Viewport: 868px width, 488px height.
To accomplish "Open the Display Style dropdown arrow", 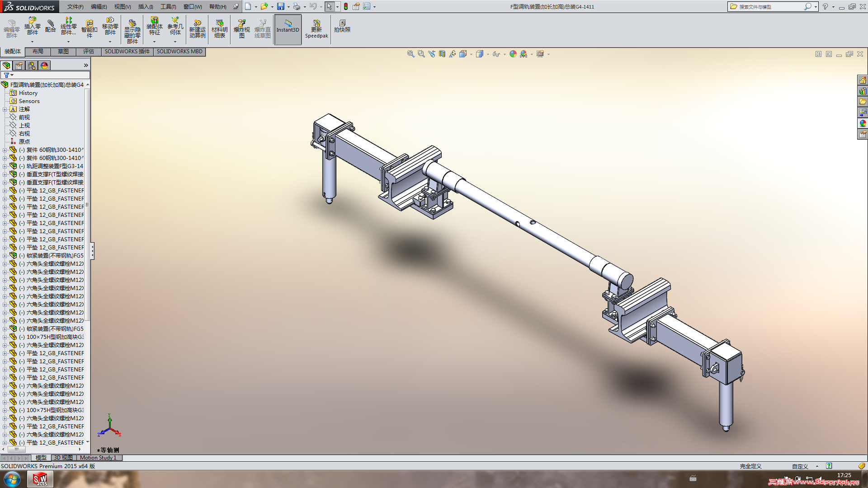I will [488, 55].
